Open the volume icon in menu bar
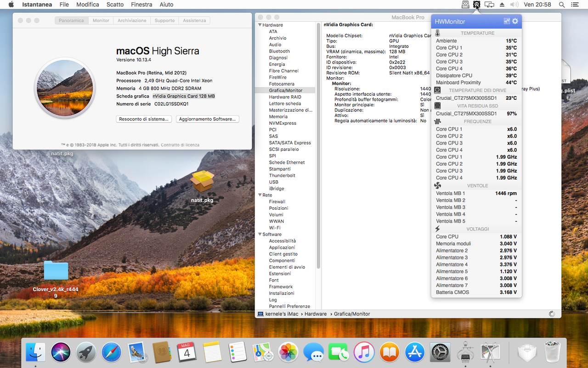This screenshot has height=368, width=588. [514, 5]
